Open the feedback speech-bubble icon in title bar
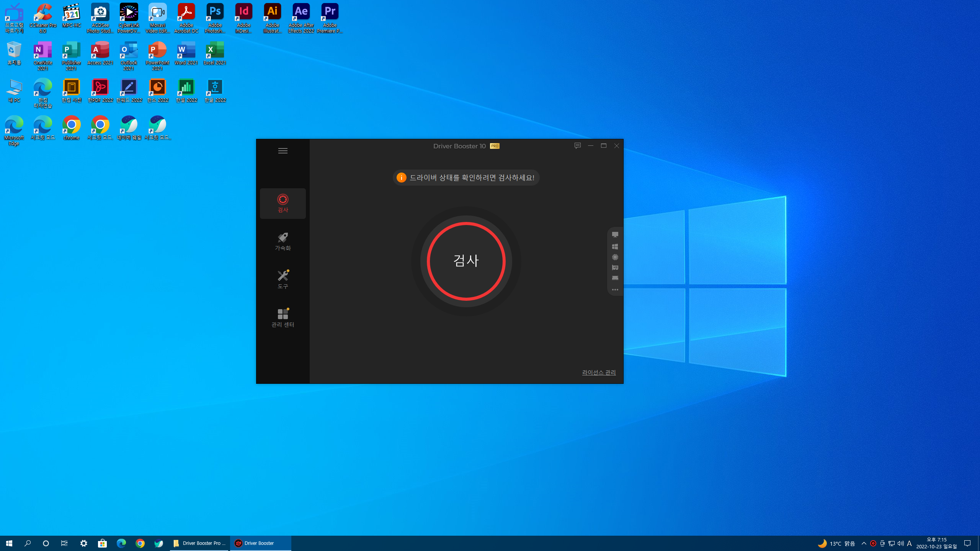 coord(577,146)
